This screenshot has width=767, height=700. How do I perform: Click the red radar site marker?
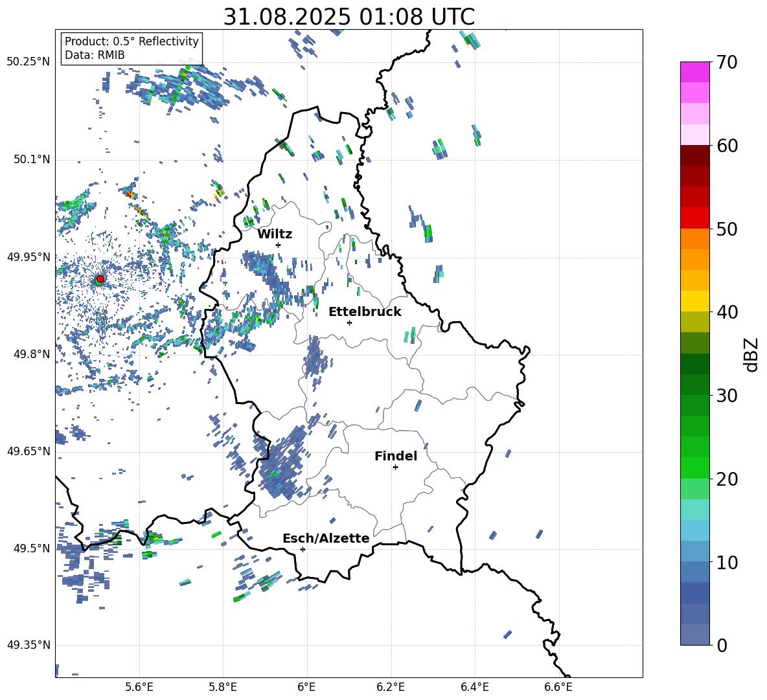click(x=100, y=279)
